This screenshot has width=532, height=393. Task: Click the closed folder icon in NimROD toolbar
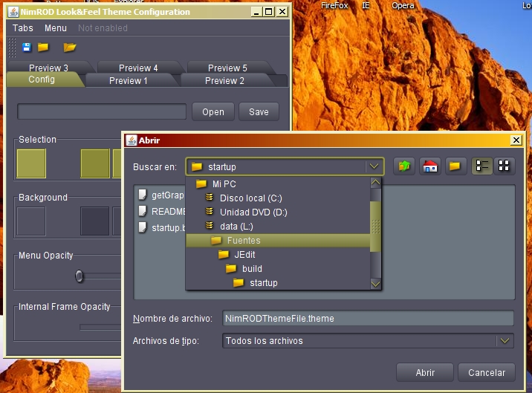pos(44,48)
